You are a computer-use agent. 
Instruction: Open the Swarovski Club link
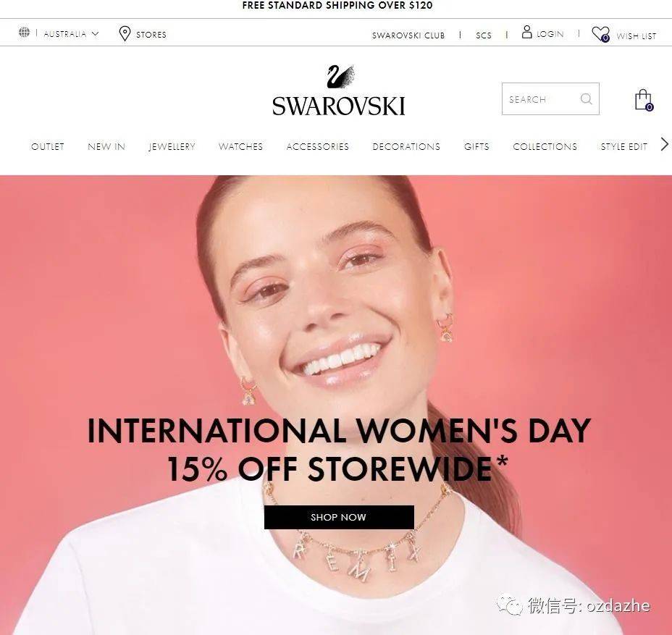(x=408, y=35)
